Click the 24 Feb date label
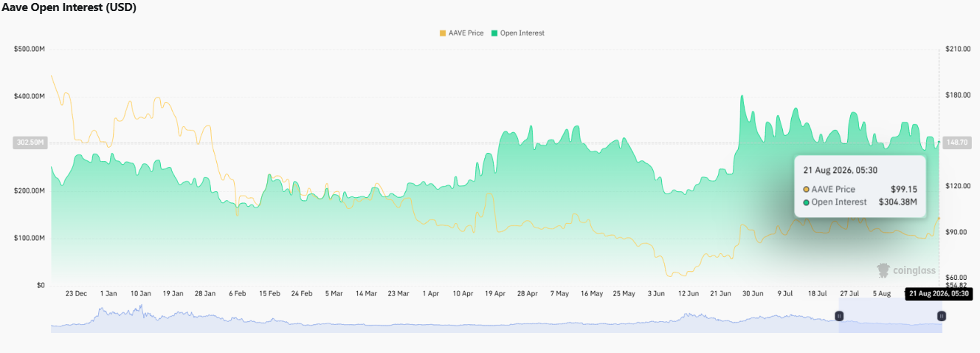980x353 pixels. click(x=301, y=293)
